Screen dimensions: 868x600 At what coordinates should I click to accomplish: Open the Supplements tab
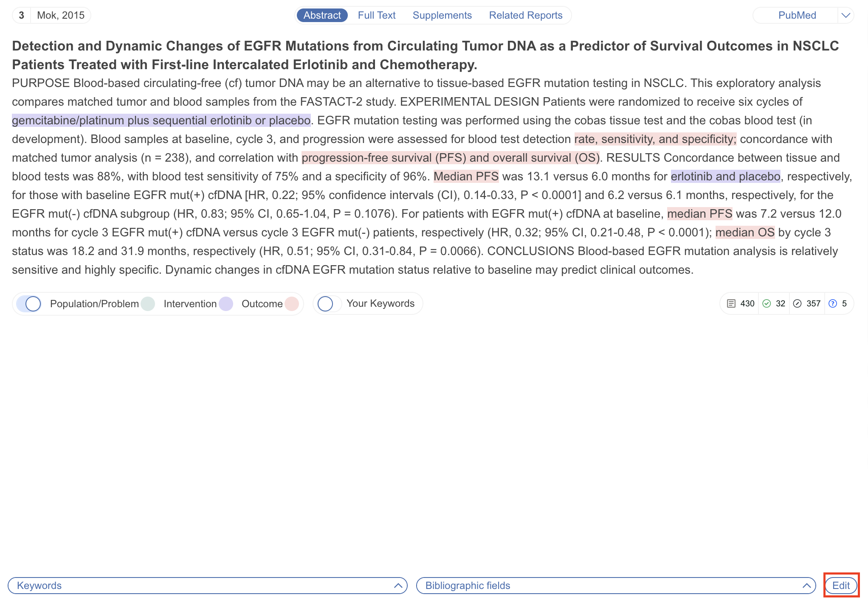[442, 15]
